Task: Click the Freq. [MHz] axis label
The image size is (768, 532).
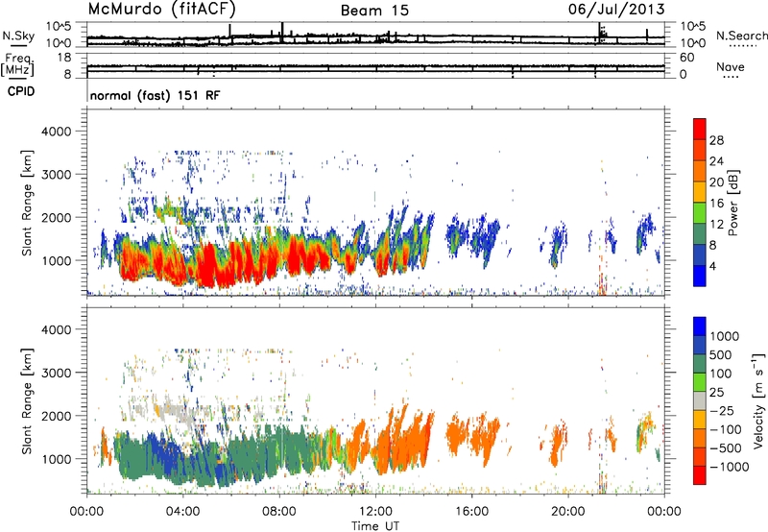Action: coord(18,64)
